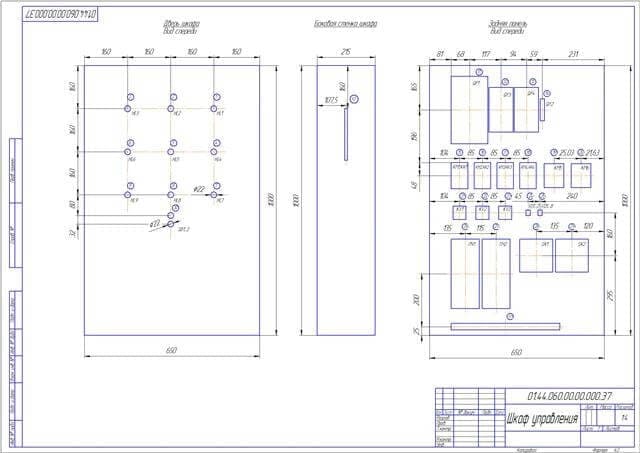Select the QF3 breaker rectangle

pyautogui.click(x=501, y=110)
